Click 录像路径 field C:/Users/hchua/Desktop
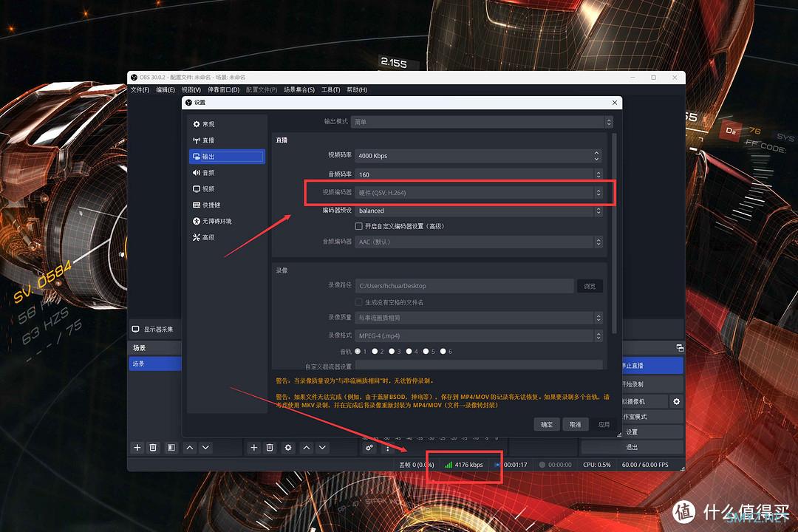 click(464, 286)
